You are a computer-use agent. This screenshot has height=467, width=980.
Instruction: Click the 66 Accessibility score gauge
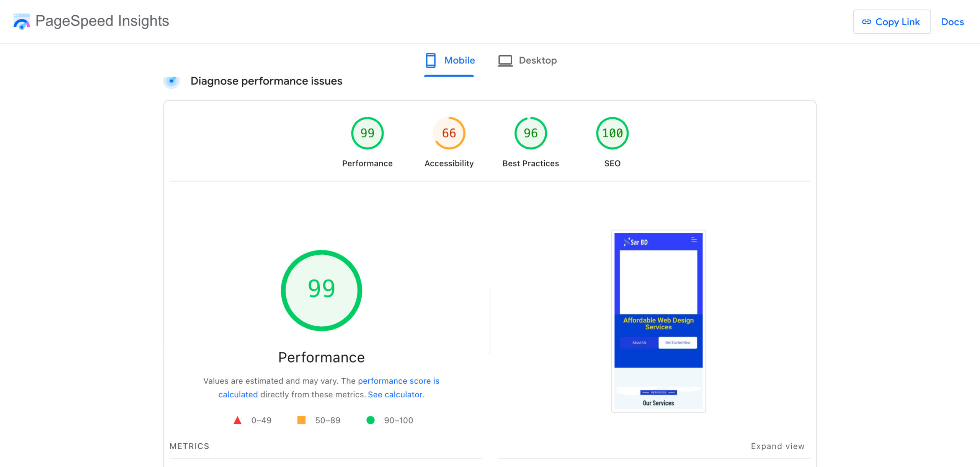point(449,133)
